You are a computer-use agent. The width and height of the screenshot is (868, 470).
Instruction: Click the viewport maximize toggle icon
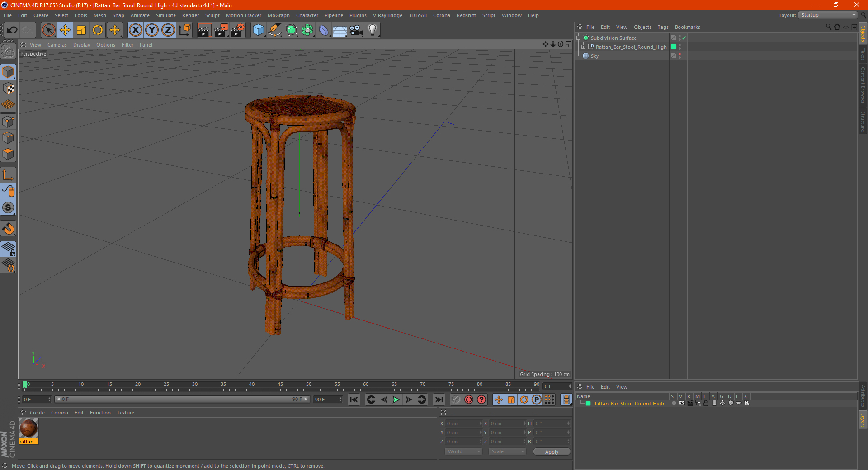click(x=568, y=44)
